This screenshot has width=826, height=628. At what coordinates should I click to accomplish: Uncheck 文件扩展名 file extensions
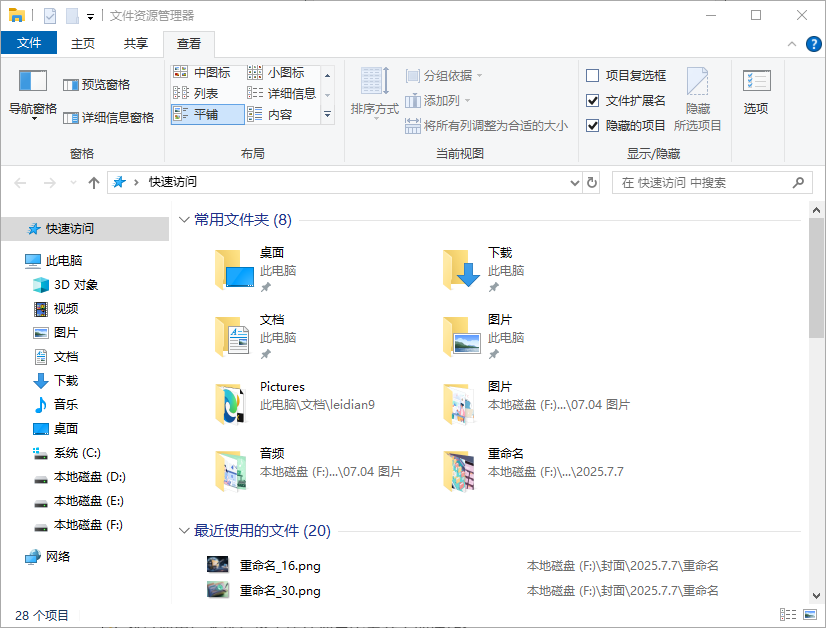[x=591, y=99]
